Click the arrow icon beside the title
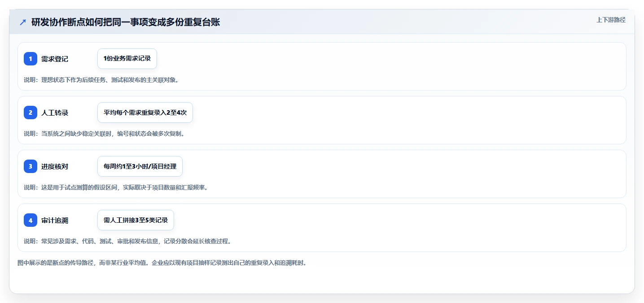The image size is (644, 303). (x=23, y=22)
